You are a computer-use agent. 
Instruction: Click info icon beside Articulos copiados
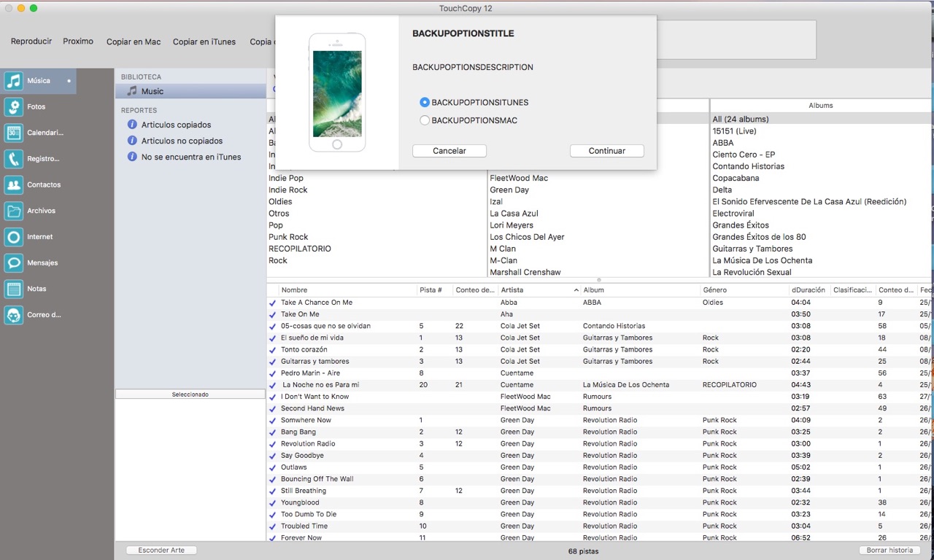[x=132, y=125]
